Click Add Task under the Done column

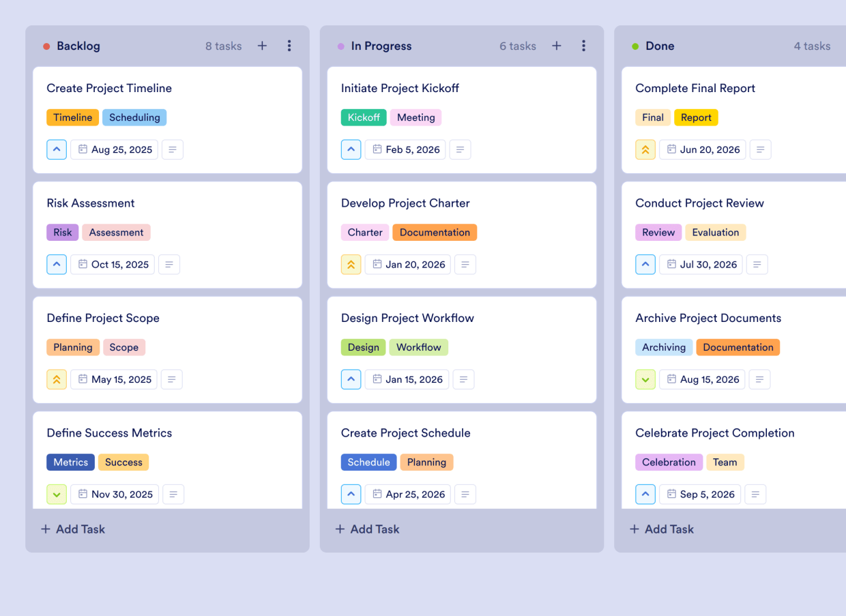661,529
